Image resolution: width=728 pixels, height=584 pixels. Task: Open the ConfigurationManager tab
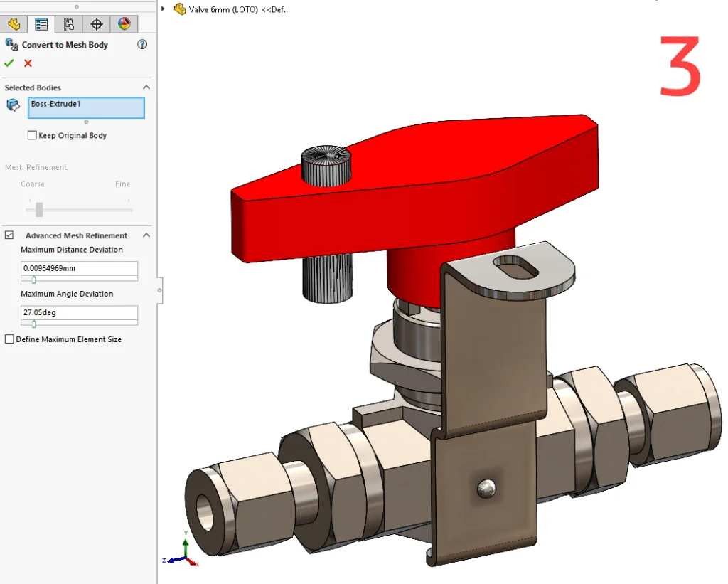pyautogui.click(x=69, y=24)
